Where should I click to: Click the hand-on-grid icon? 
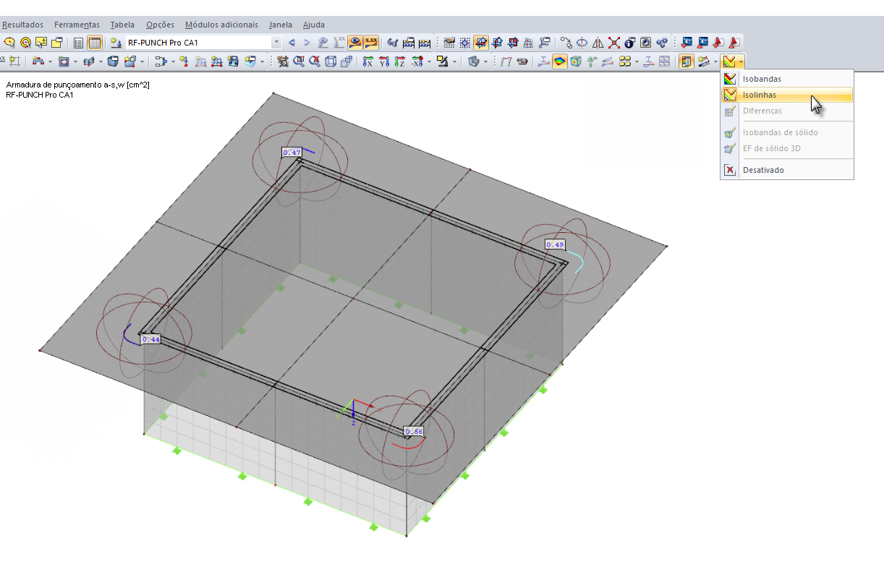(449, 43)
